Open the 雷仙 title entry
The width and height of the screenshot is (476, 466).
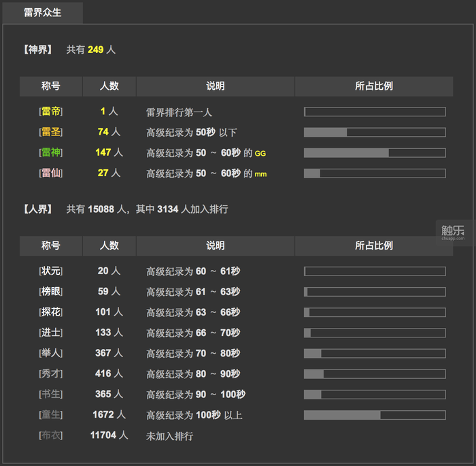coord(51,173)
